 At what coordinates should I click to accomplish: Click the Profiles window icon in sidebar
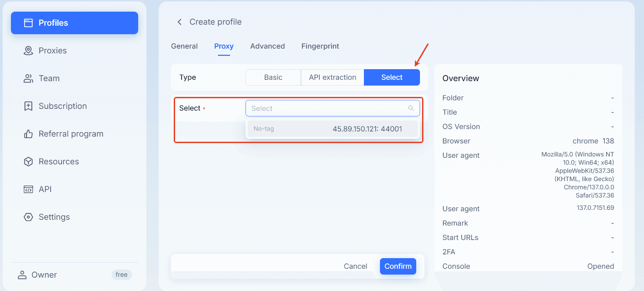click(28, 23)
